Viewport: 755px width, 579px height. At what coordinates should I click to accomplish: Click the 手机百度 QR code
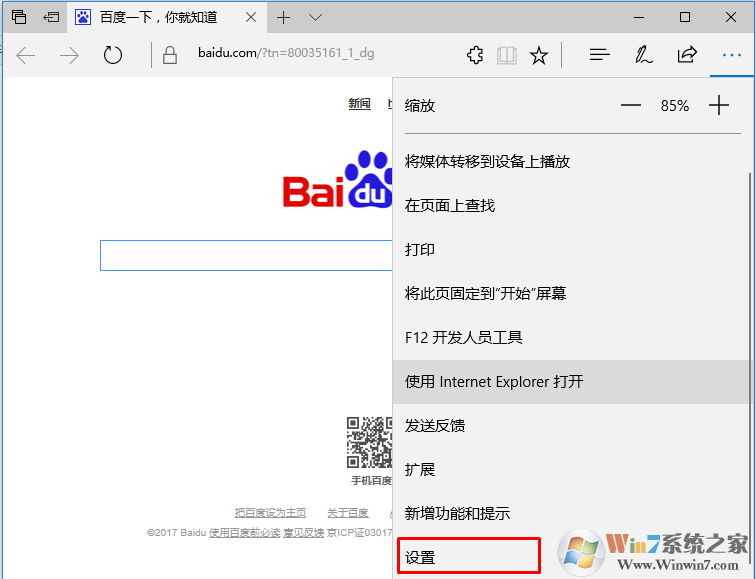point(369,442)
